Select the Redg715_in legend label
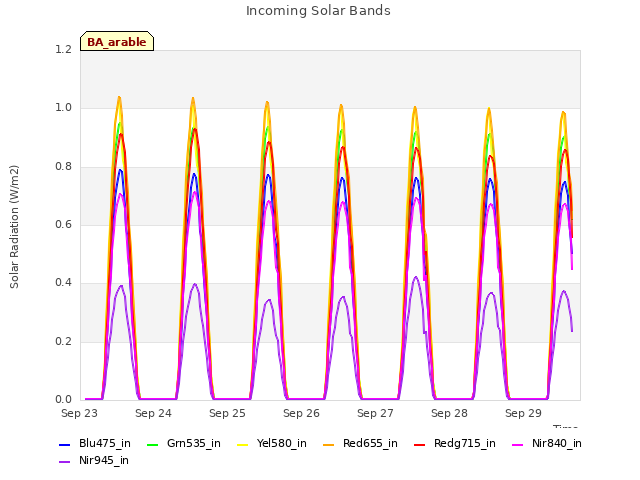The image size is (640, 480). 465,444
